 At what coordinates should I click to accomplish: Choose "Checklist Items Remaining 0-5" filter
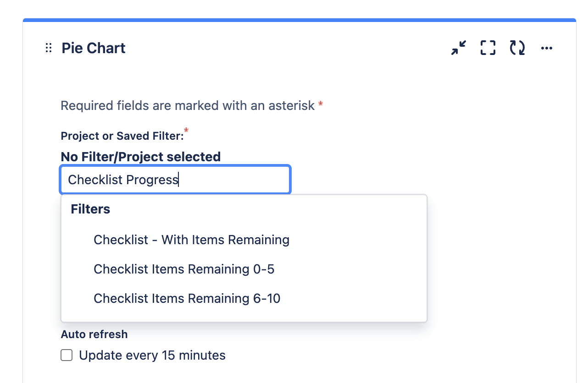[x=184, y=269]
